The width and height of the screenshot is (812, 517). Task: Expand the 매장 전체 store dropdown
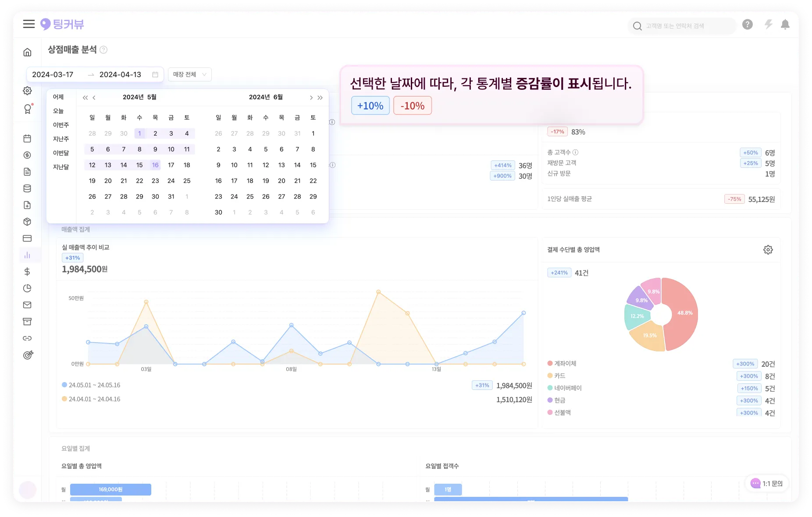(190, 74)
